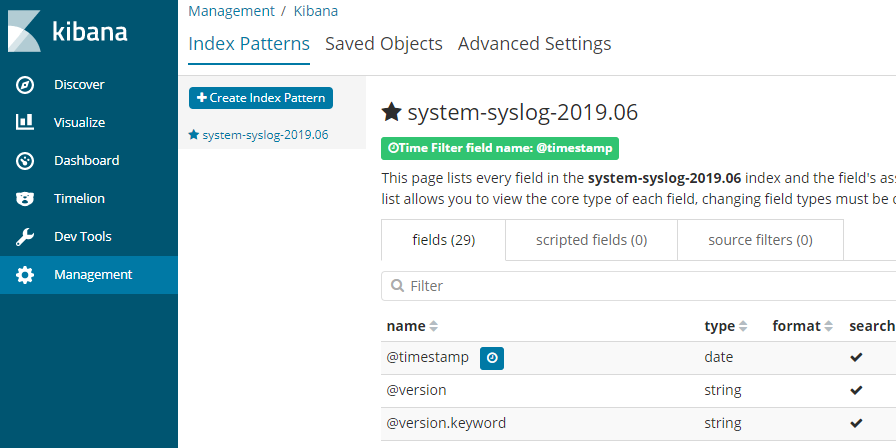896x448 pixels.
Task: Open Discover in side navigation
Action: (x=89, y=85)
